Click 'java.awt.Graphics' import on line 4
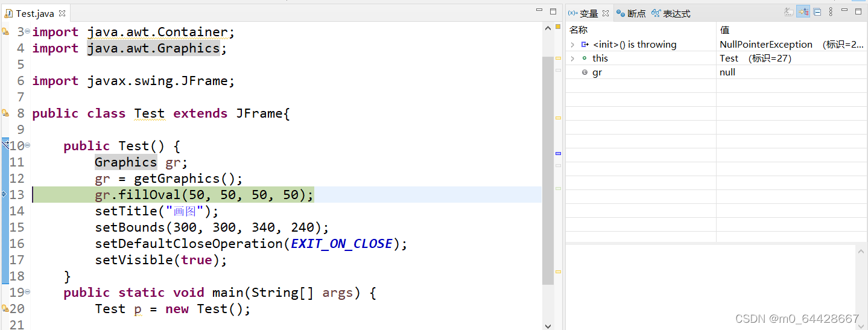Viewport: 868px width, 330px height. [153, 48]
